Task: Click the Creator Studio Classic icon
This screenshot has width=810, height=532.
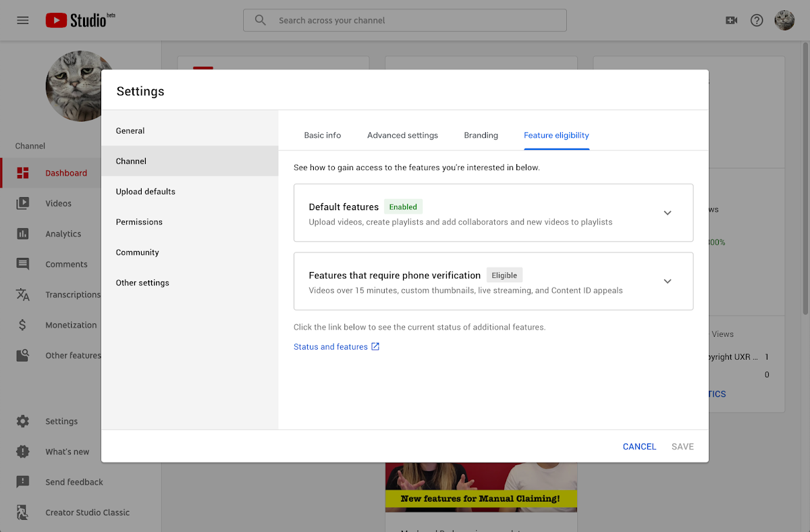Action: tap(23, 512)
